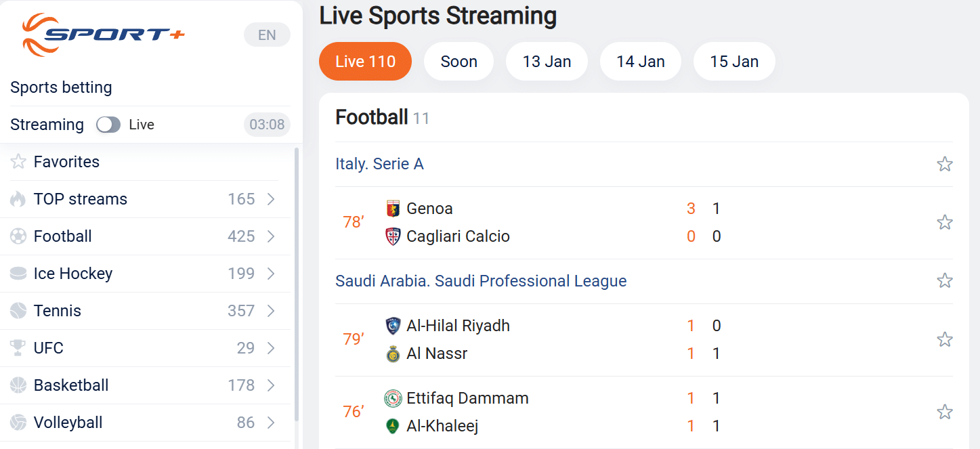Favorite the Italy Serie A league
980x449 pixels.
click(944, 164)
